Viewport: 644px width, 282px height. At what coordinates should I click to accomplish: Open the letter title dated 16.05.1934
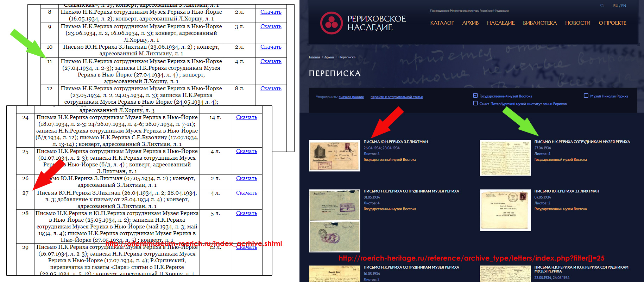(411, 268)
